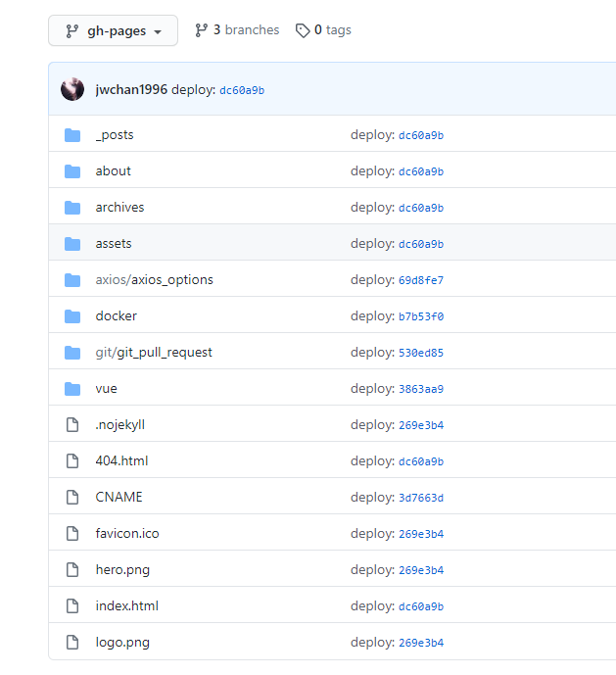Viewport: 616px width, 675px height.
Task: Click the file icon beside .nojekyll
Action: pos(72,425)
